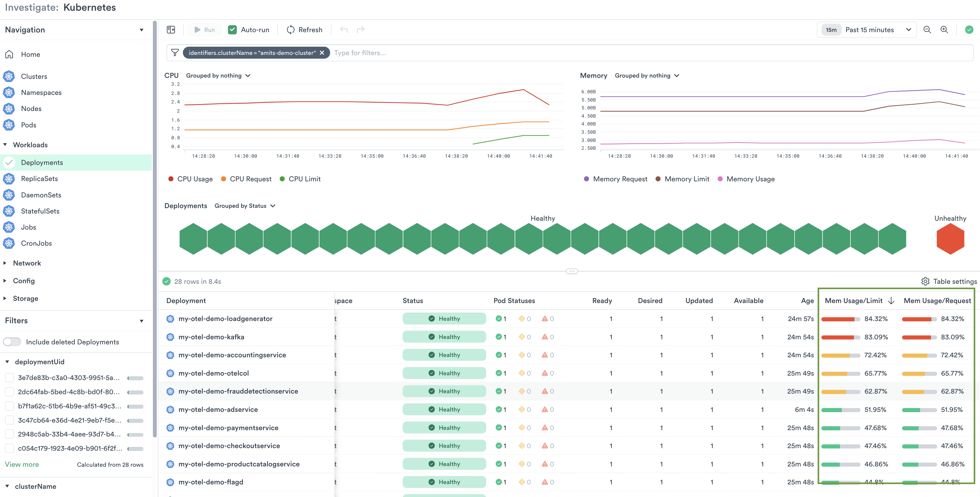The image size is (980, 497).
Task: Open Table settings gear icon
Action: click(x=925, y=281)
